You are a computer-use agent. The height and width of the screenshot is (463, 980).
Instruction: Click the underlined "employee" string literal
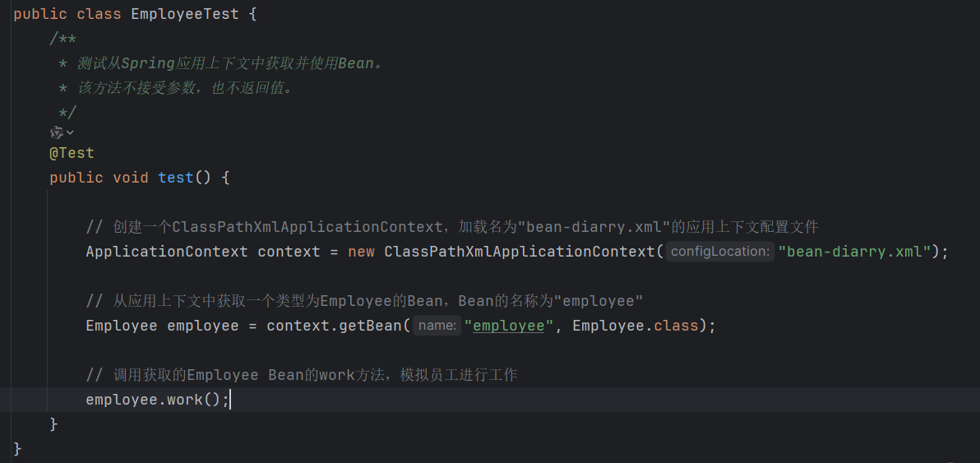(x=508, y=326)
